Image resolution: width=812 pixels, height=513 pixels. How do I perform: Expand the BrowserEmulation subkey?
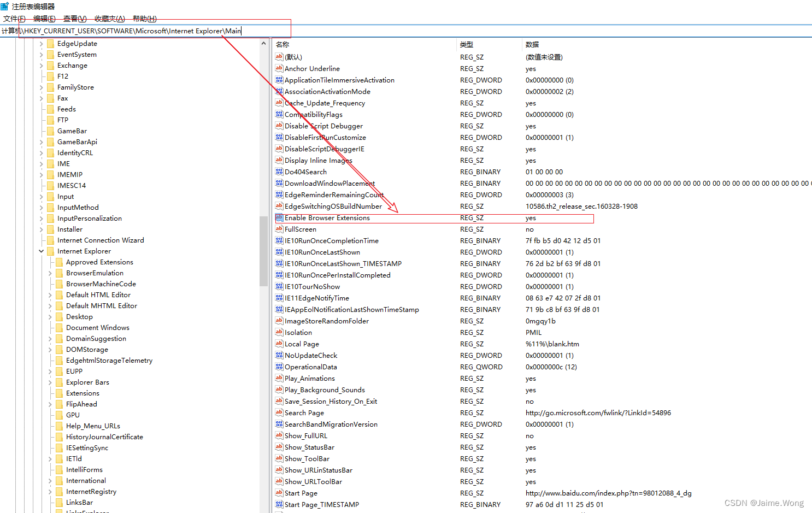tap(50, 273)
